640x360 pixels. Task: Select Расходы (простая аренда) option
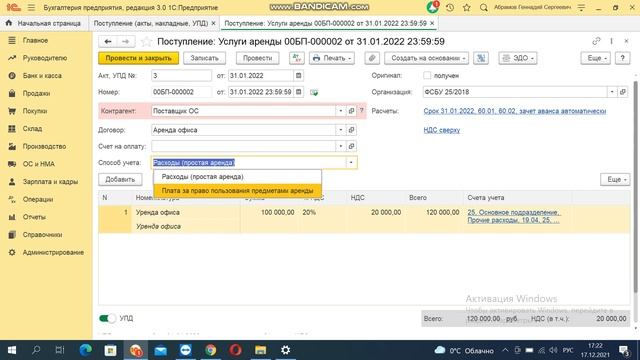click(x=238, y=177)
